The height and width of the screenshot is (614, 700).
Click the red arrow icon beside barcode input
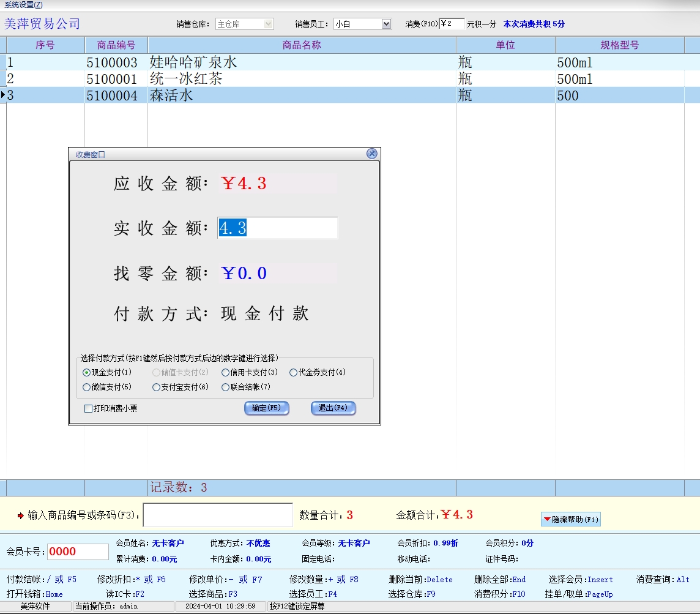point(20,515)
